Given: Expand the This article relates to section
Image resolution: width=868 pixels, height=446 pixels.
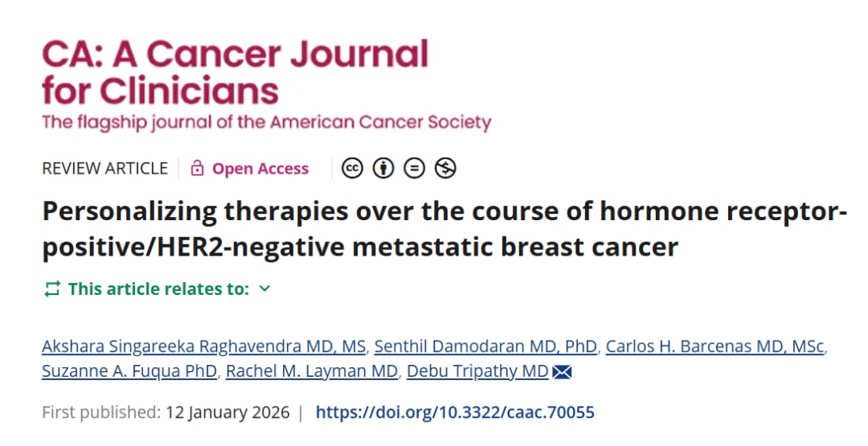Looking at the screenshot, I should click(x=158, y=289).
